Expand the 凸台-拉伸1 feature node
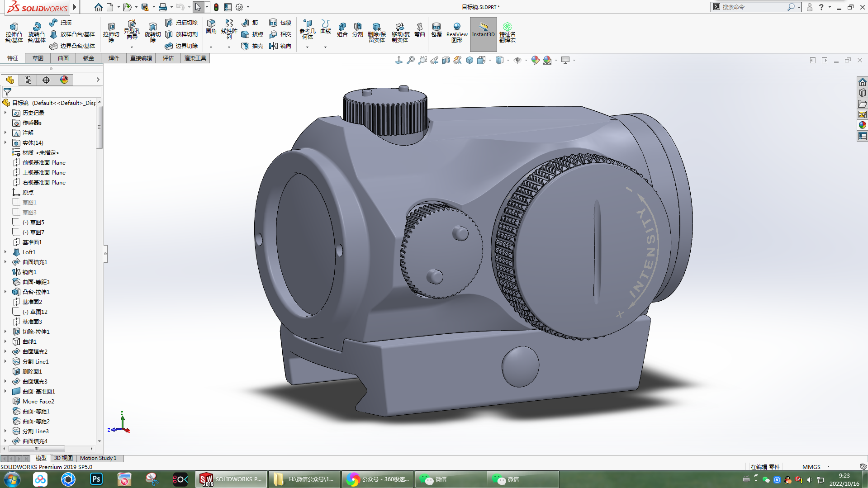 point(5,292)
